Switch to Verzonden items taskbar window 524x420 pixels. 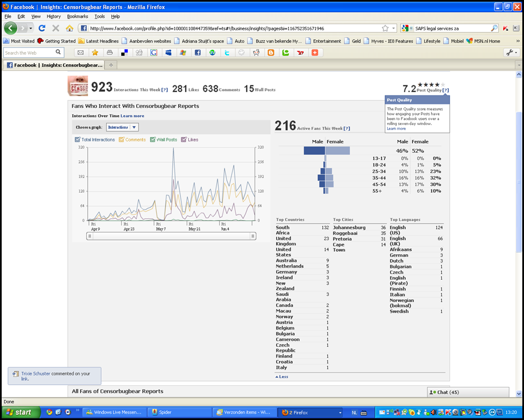coord(244,412)
